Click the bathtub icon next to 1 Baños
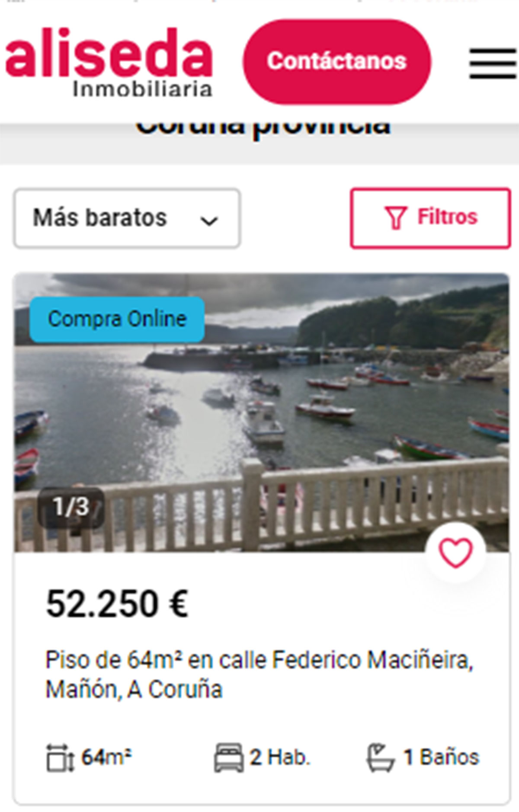Viewport: 519px width, 812px height. [x=381, y=758]
